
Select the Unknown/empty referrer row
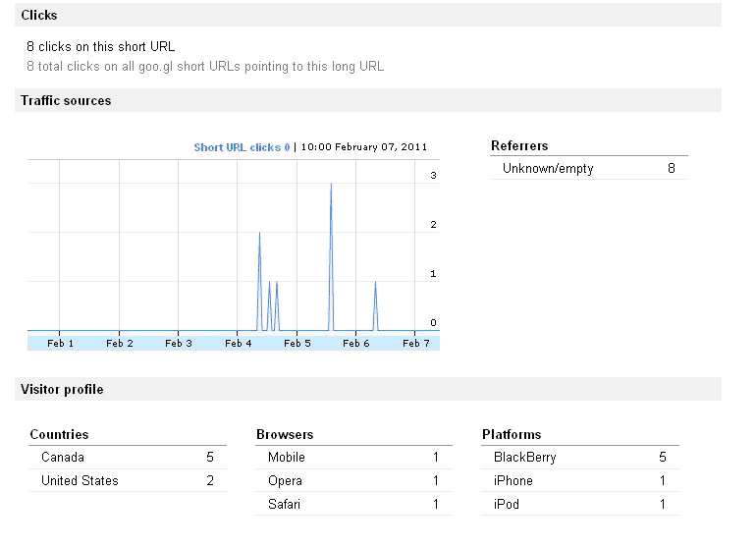(588, 169)
